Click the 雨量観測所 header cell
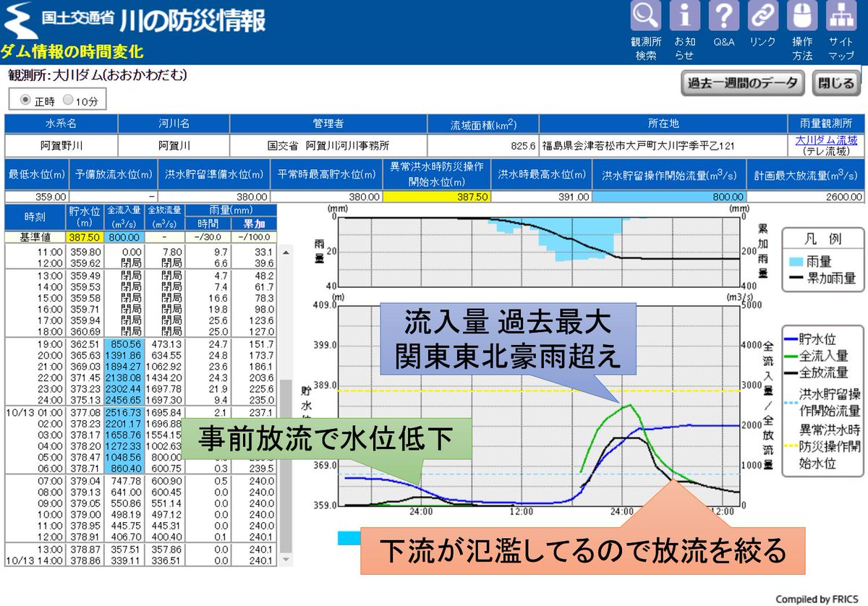Screen dimensions: 868x606 coord(826,124)
